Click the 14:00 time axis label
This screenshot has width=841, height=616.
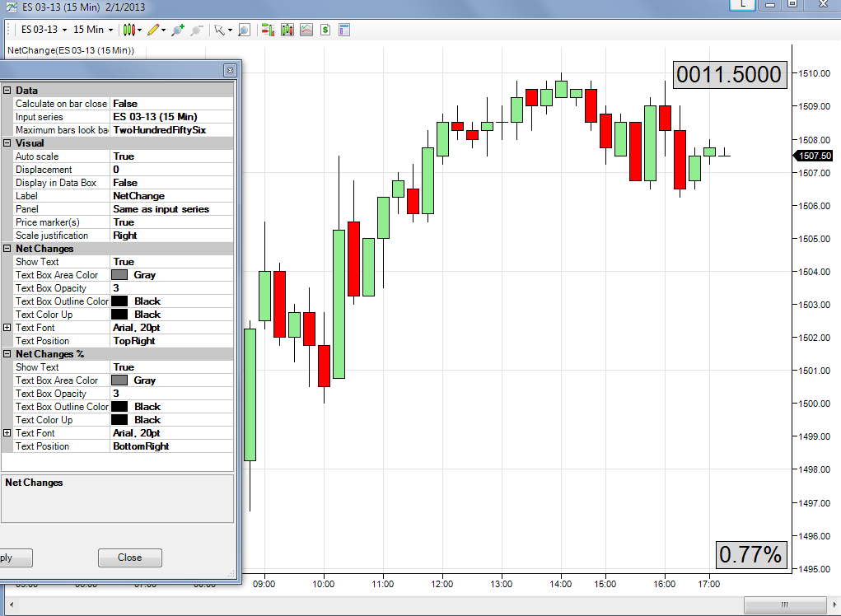point(560,584)
